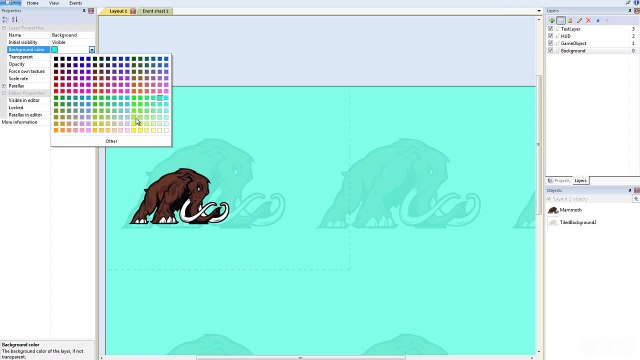Close the Properties panel
The height and width of the screenshot is (360, 640).
(91, 11)
